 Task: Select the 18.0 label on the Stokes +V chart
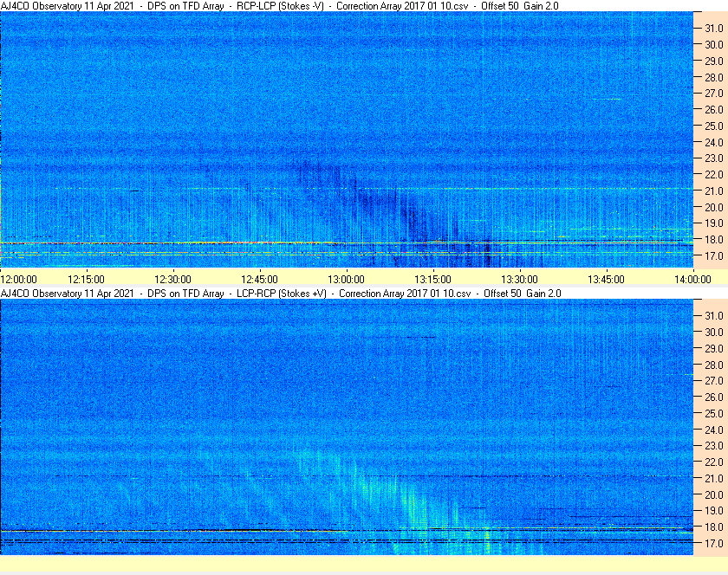point(714,527)
